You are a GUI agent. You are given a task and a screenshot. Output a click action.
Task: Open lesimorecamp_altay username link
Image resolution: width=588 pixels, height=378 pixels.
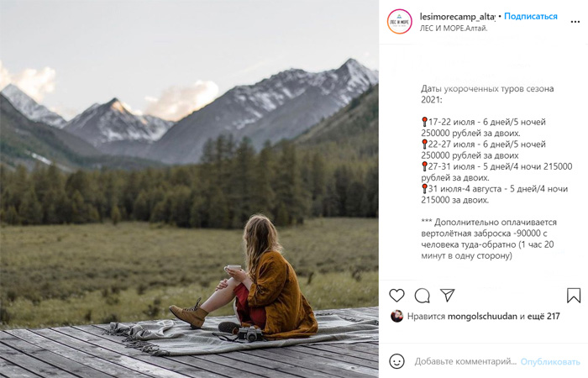click(457, 17)
